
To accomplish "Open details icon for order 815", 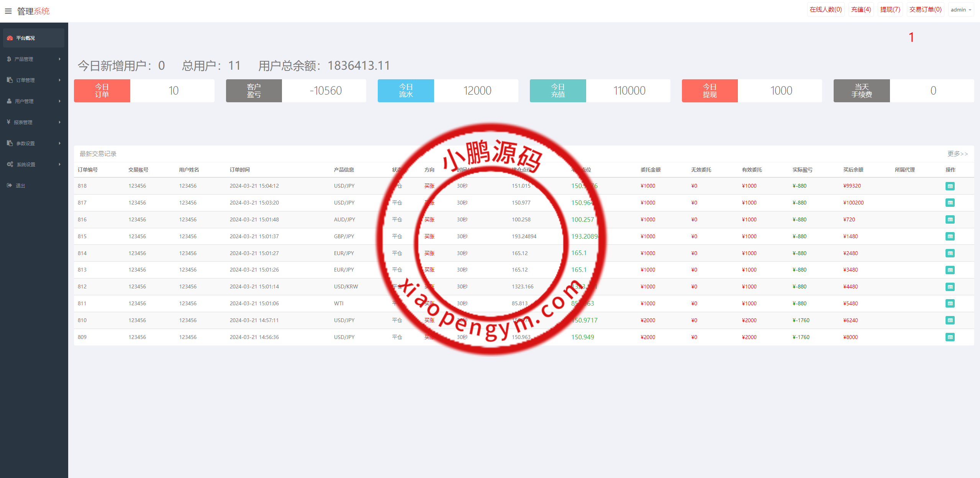I will click(950, 236).
